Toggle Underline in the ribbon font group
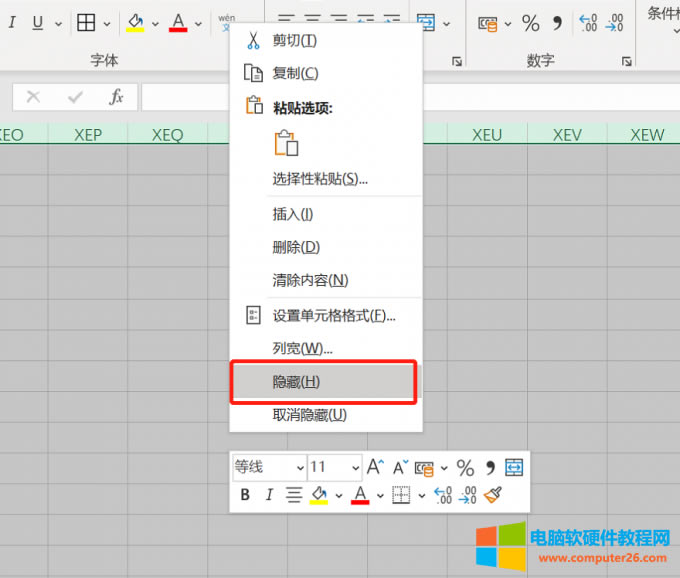This screenshot has width=680, height=578. pyautogui.click(x=38, y=23)
